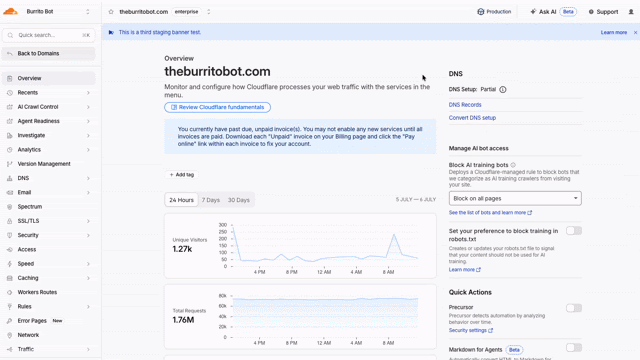Click the AI Crawl Control icon
This screenshot has height=360, width=640.
[x=10, y=107]
